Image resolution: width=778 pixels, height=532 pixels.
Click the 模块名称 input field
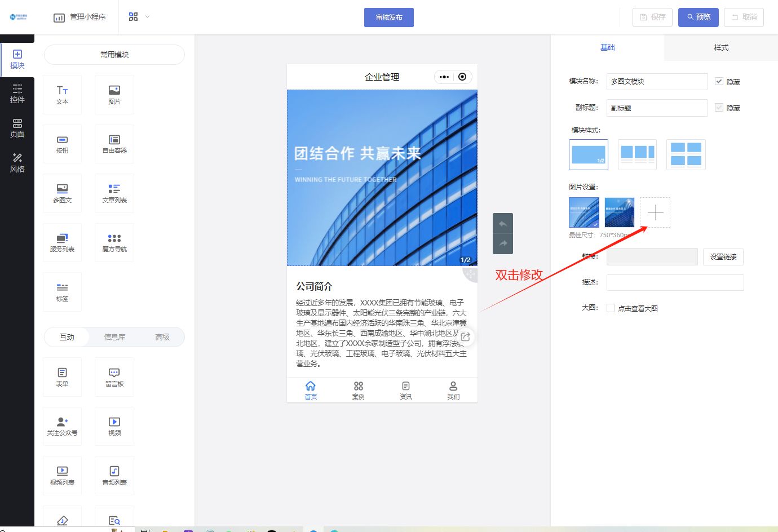pos(657,82)
